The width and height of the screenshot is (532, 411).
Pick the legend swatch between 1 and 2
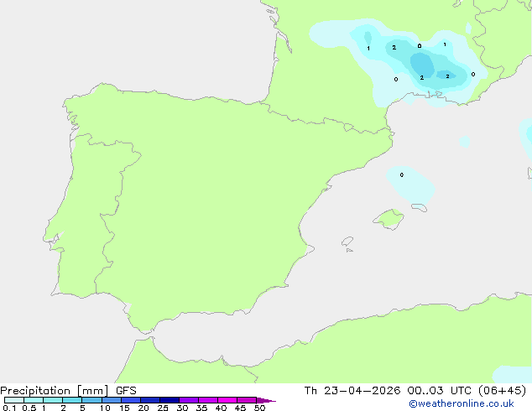(x=53, y=400)
